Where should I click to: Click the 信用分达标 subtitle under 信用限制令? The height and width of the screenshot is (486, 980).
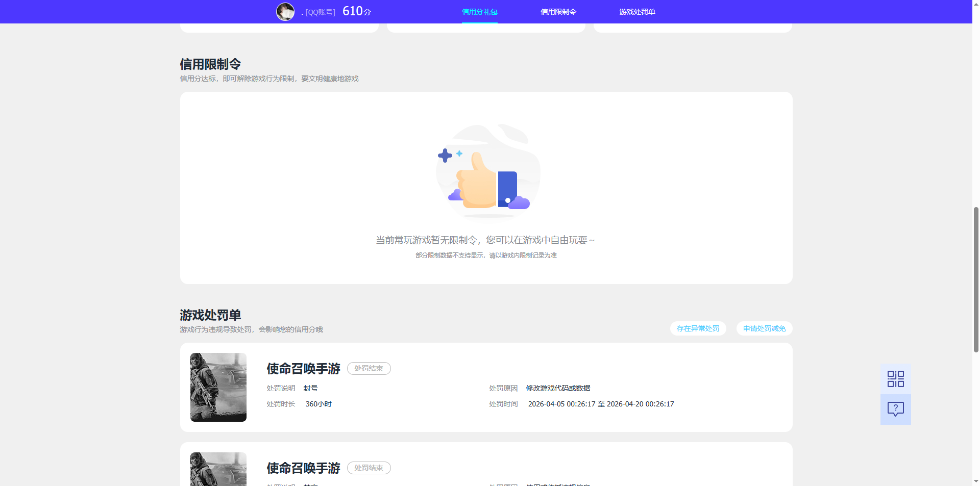pyautogui.click(x=269, y=79)
